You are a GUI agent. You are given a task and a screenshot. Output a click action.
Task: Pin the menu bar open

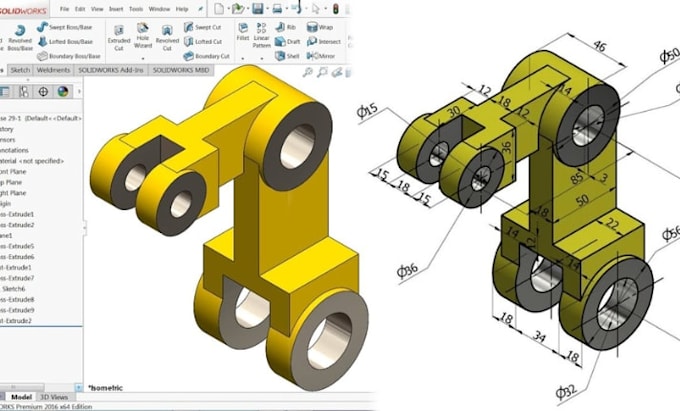coord(200,9)
